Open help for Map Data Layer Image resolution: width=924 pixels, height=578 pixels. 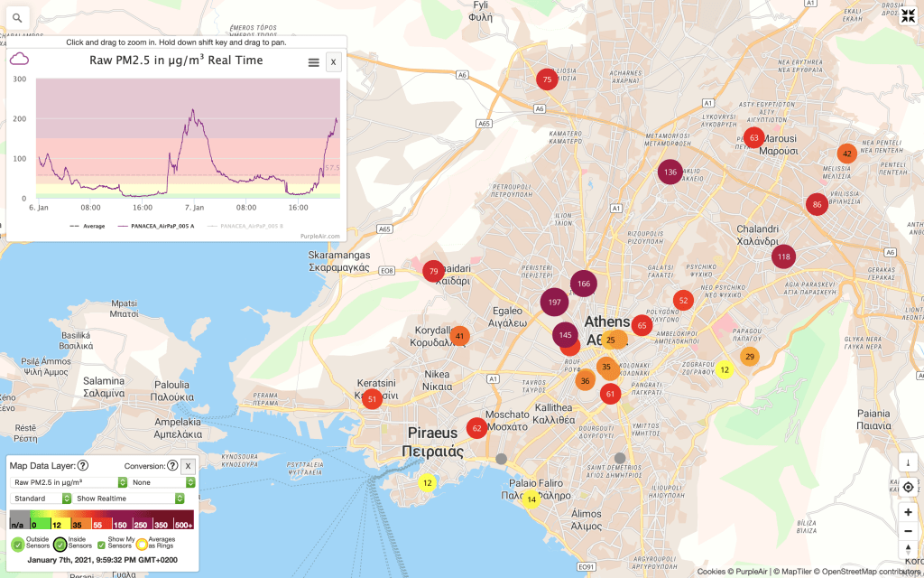click(83, 466)
